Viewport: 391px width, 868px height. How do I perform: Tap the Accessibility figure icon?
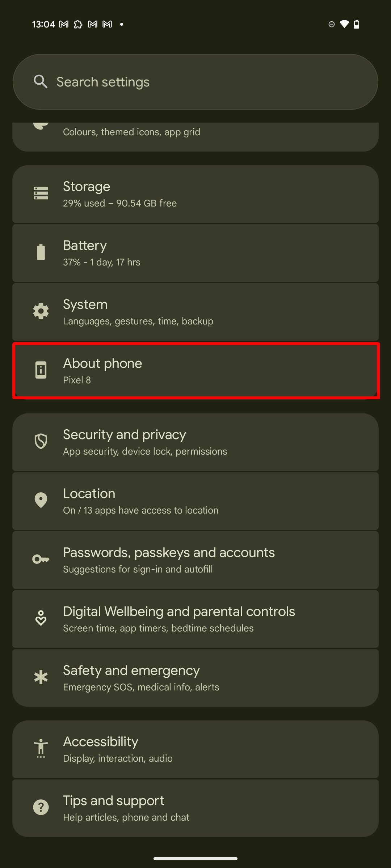click(x=41, y=748)
